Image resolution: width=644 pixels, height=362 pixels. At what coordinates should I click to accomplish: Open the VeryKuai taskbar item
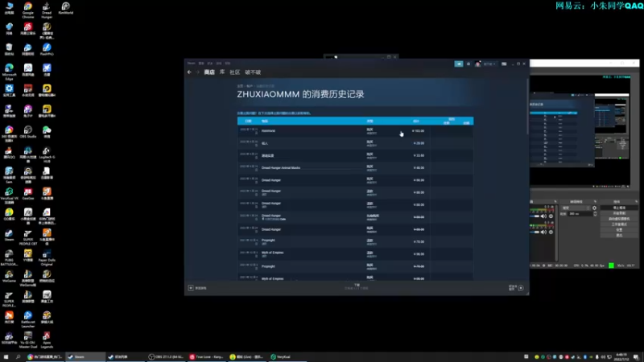click(x=287, y=357)
